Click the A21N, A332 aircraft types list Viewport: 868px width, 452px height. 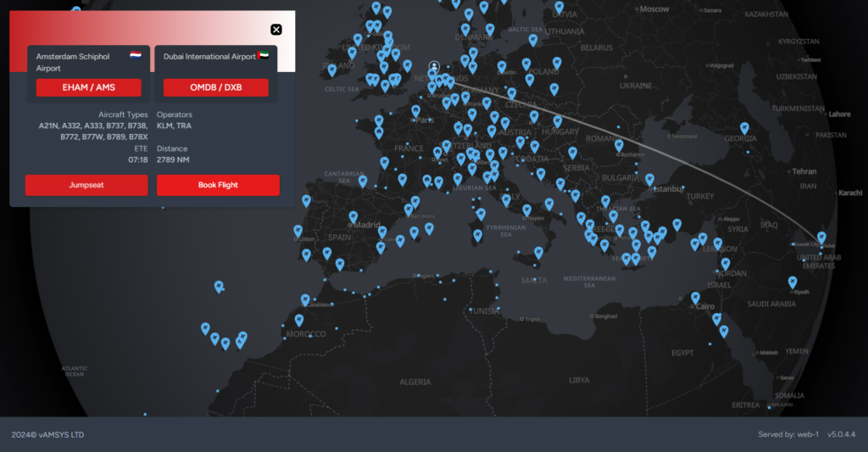[x=93, y=131]
